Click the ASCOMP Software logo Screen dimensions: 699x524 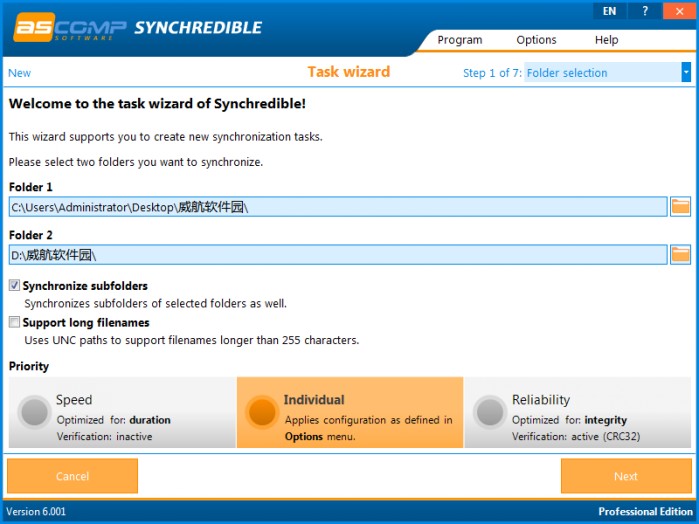(70, 28)
